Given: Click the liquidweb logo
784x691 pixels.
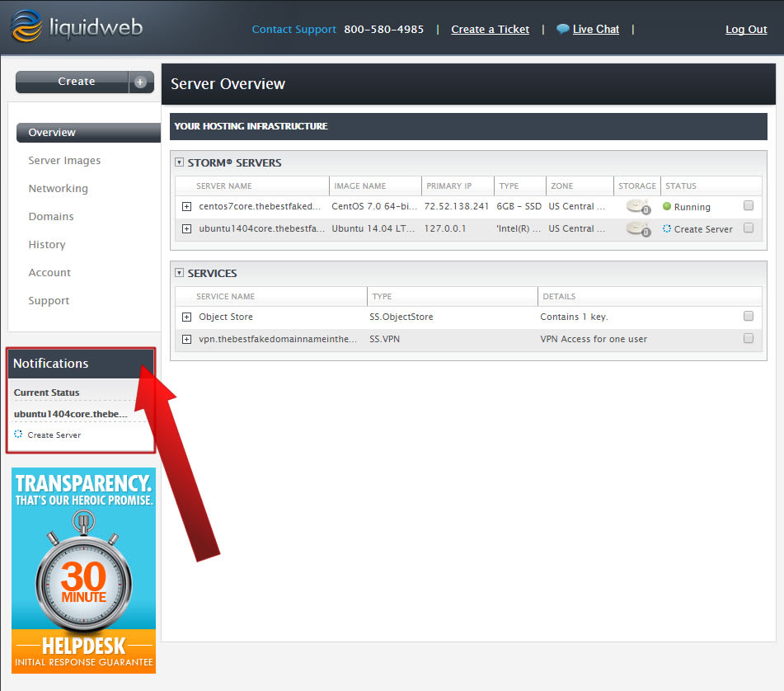Looking at the screenshot, I should [77, 26].
